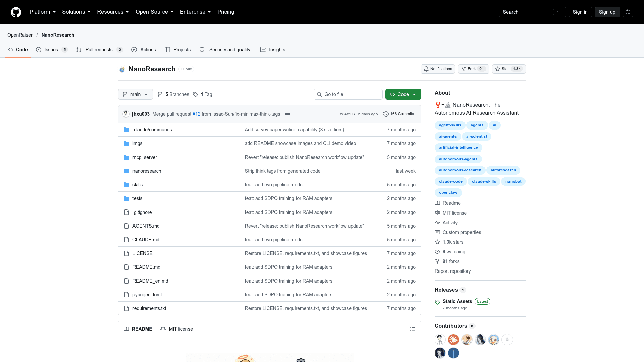Open the Pricing link
Screen dimensions: 644x362
(x=226, y=12)
